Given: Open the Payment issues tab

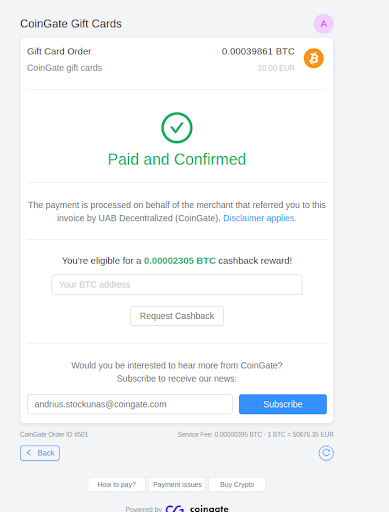Looking at the screenshot, I should (177, 484).
